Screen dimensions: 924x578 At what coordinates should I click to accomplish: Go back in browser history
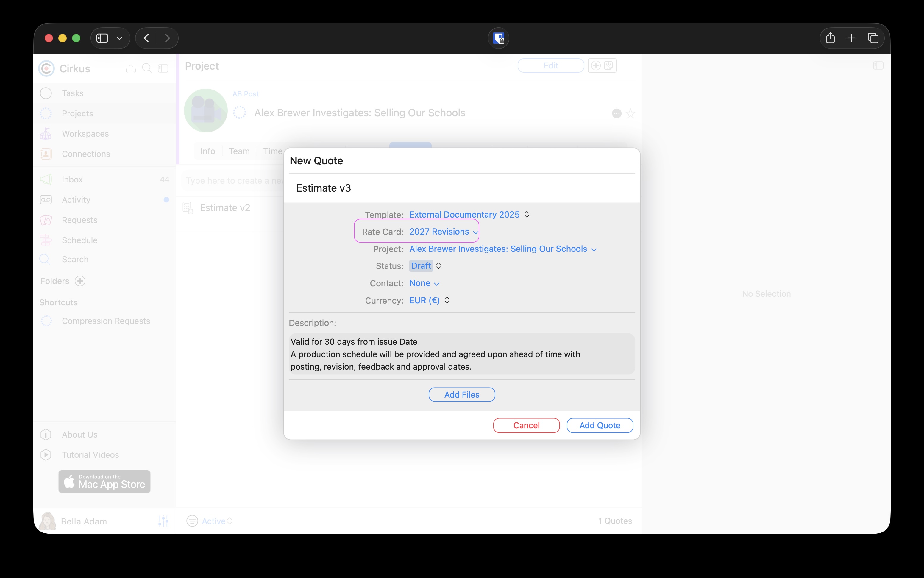pyautogui.click(x=146, y=38)
